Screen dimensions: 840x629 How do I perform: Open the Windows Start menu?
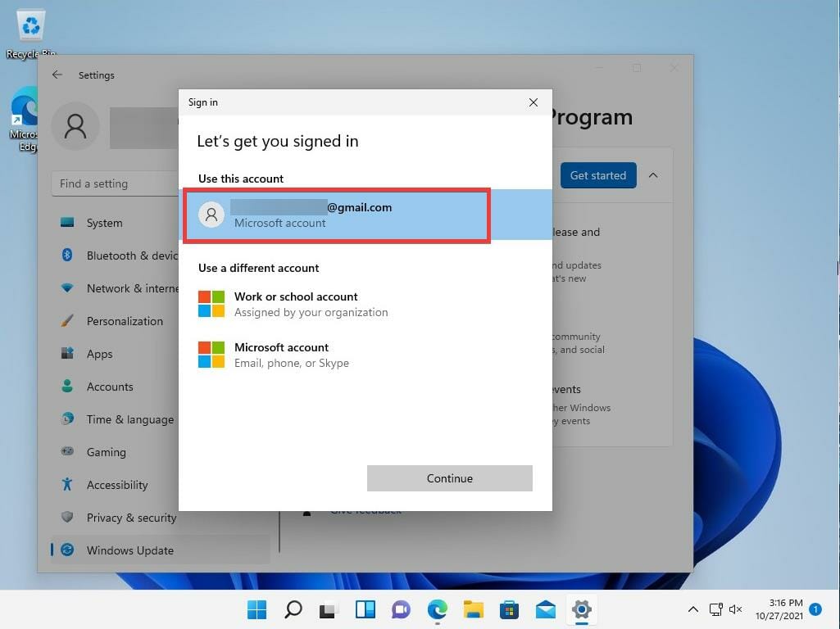coord(257,609)
